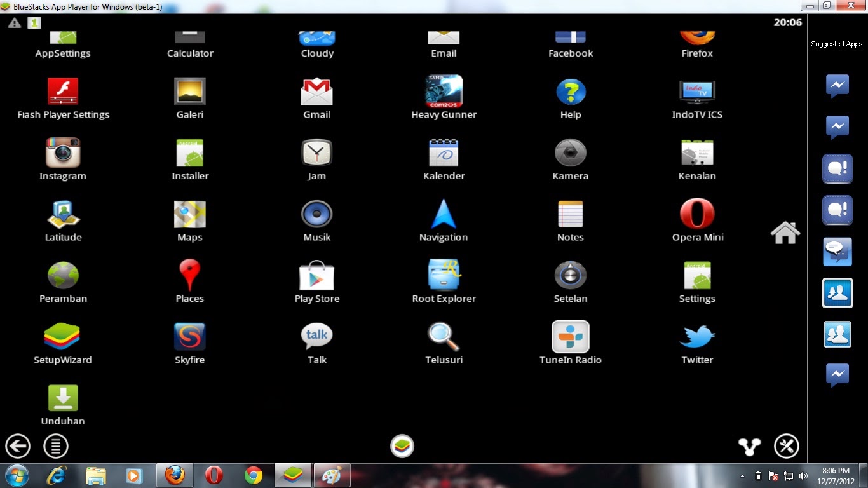The width and height of the screenshot is (868, 488).
Task: Open the Gmail app
Action: (x=316, y=91)
